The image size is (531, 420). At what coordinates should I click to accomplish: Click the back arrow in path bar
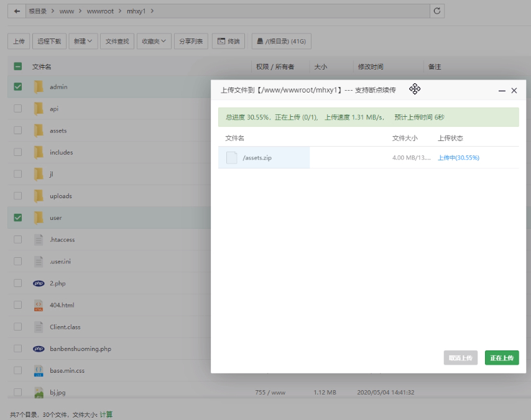click(x=17, y=11)
